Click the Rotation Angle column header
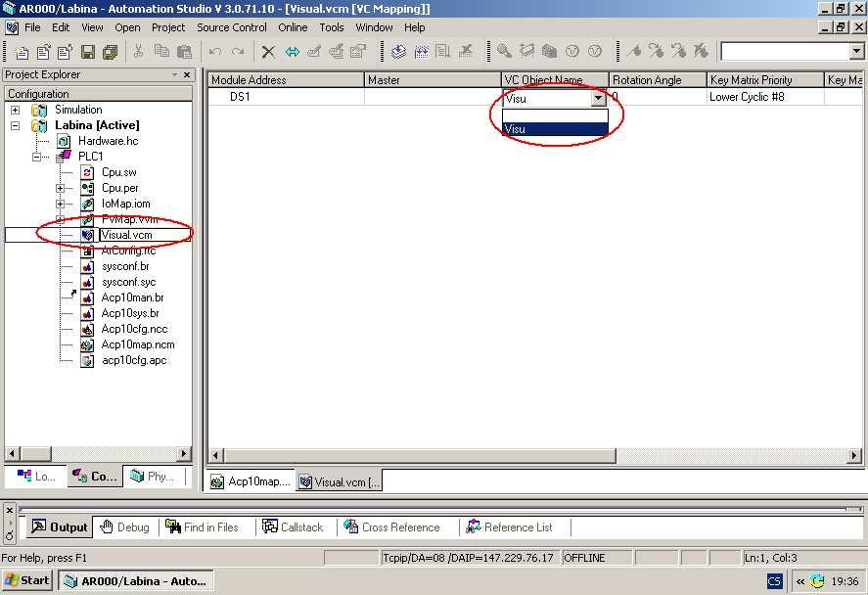 [x=658, y=79]
